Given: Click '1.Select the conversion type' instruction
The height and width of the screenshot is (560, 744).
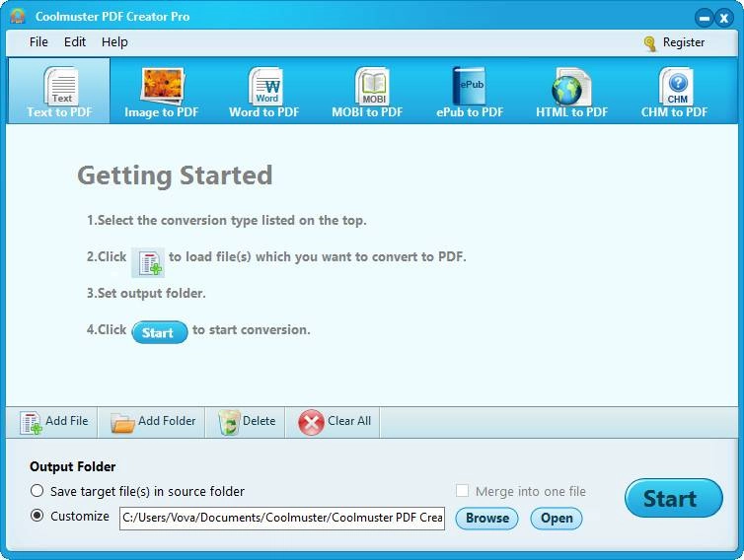Looking at the screenshot, I should pyautogui.click(x=226, y=221).
